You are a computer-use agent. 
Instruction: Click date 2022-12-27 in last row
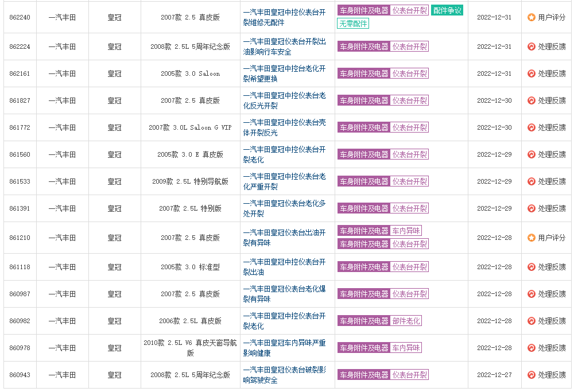click(494, 375)
